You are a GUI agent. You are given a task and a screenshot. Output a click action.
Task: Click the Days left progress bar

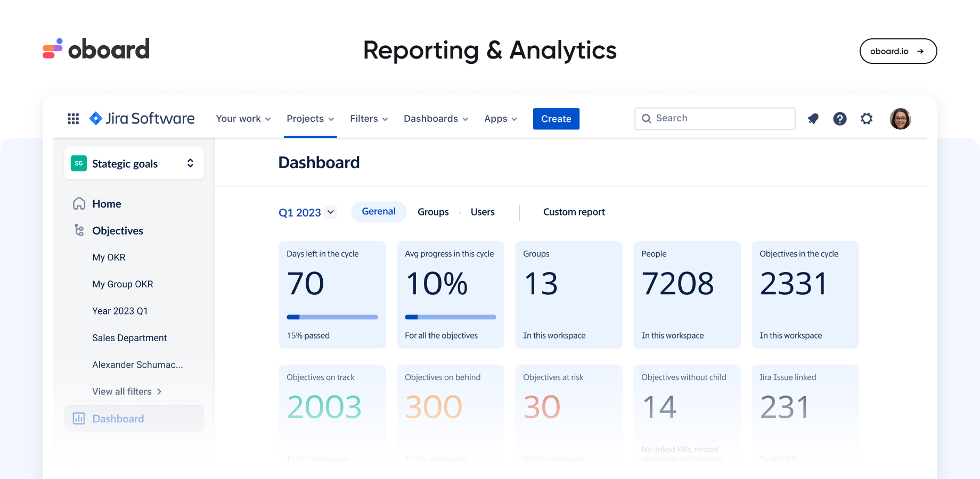(x=332, y=317)
